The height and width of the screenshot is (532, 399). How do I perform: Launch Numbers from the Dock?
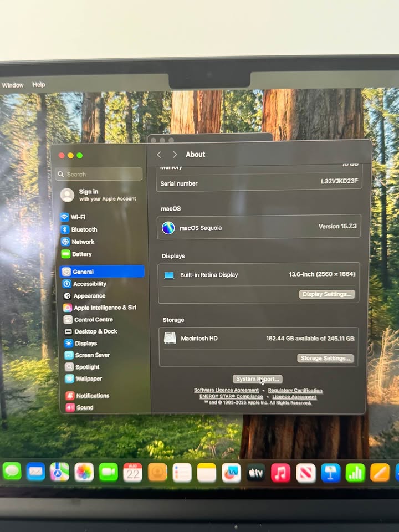click(x=355, y=473)
